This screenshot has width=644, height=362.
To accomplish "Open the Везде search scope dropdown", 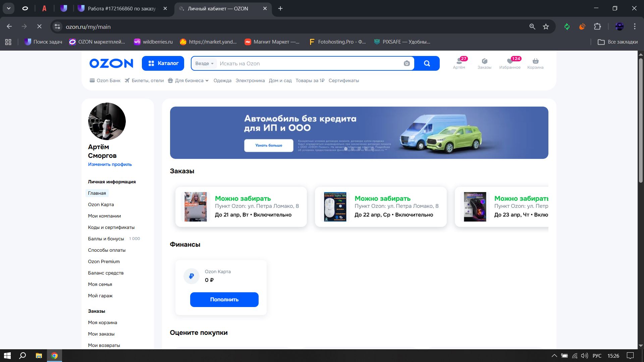I will pyautogui.click(x=204, y=63).
